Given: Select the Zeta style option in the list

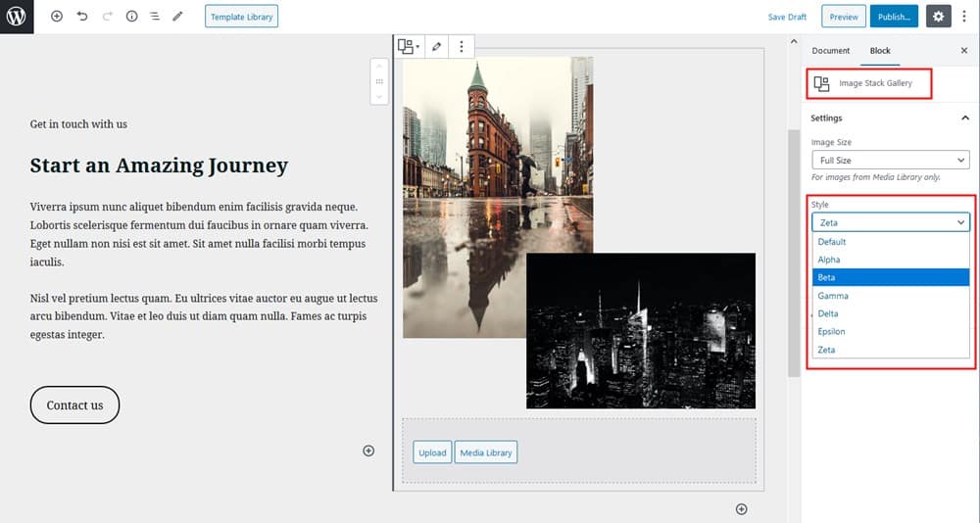Looking at the screenshot, I should click(x=891, y=350).
